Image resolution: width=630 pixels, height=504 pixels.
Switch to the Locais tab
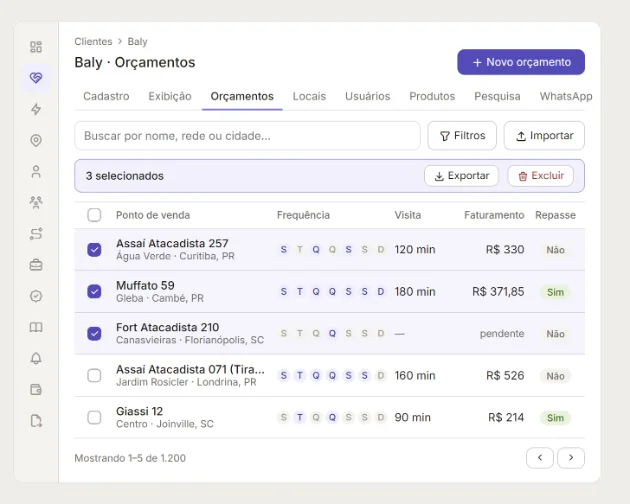pos(309,96)
